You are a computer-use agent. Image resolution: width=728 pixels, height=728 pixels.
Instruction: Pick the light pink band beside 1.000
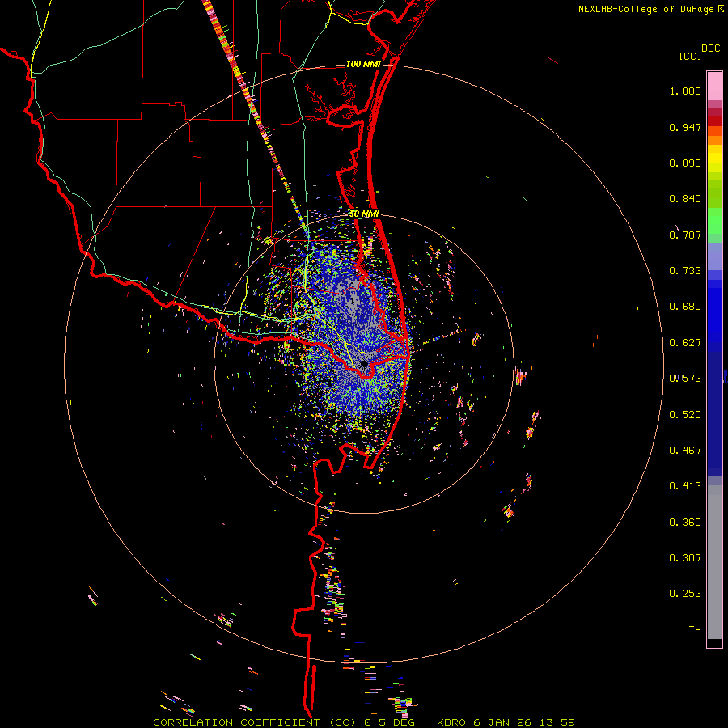(x=714, y=87)
